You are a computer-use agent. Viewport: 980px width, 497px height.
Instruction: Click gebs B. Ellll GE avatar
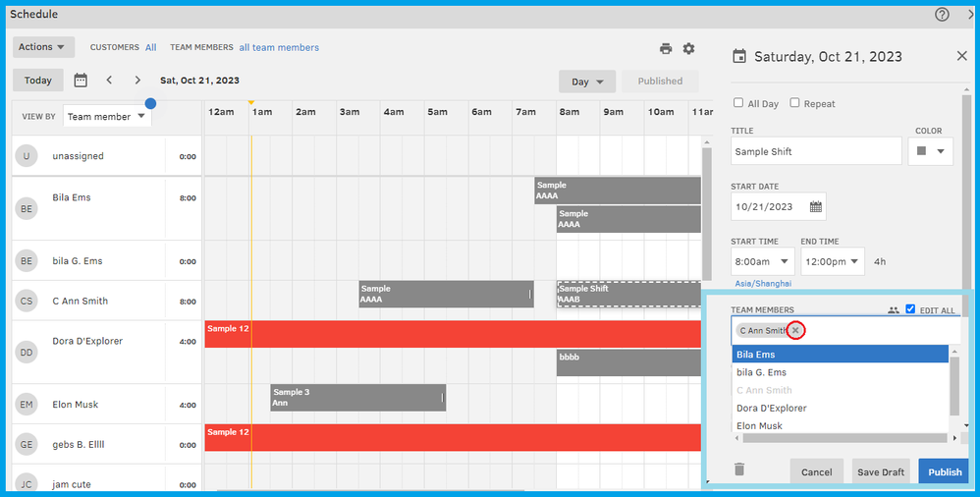pyautogui.click(x=27, y=445)
